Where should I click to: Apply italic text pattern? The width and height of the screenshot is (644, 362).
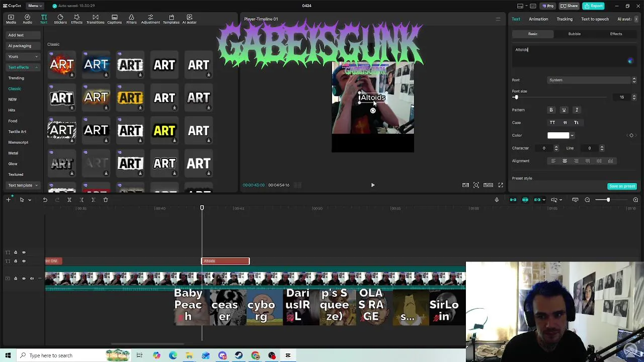pyautogui.click(x=577, y=110)
